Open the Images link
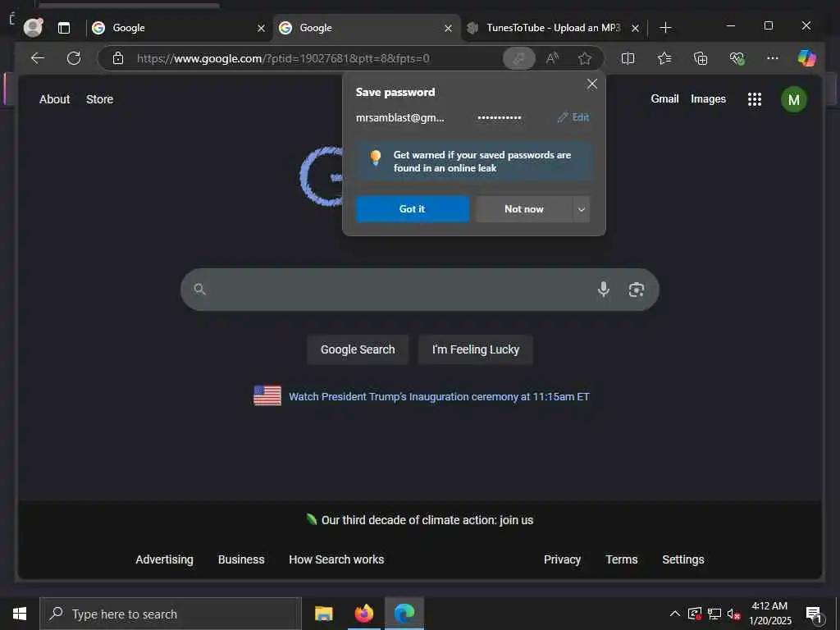This screenshot has height=630, width=840. pos(708,98)
